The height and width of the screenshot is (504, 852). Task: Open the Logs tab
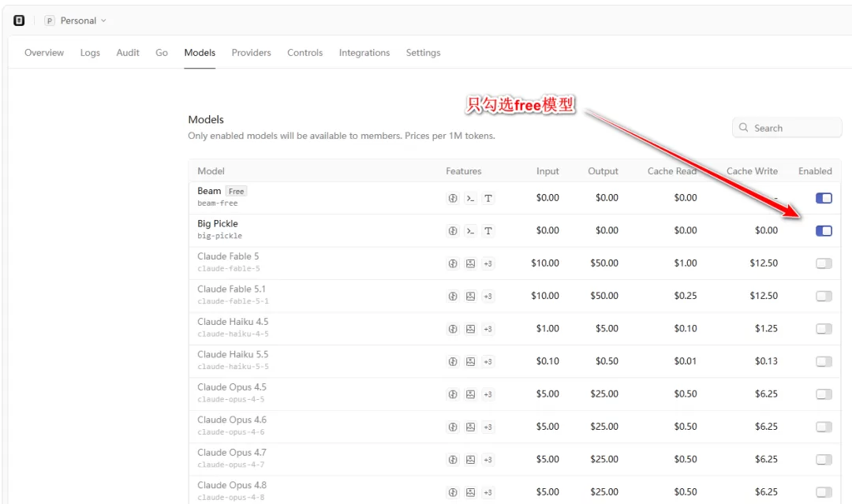(x=90, y=53)
